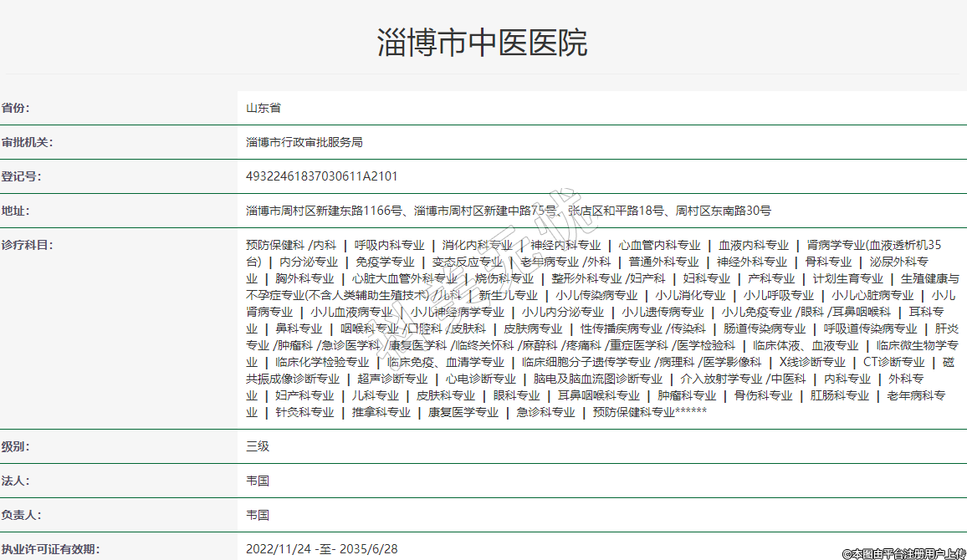Image resolution: width=967 pixels, height=560 pixels.
Task: Click the 淄博市中医医院 page title
Action: [482, 42]
